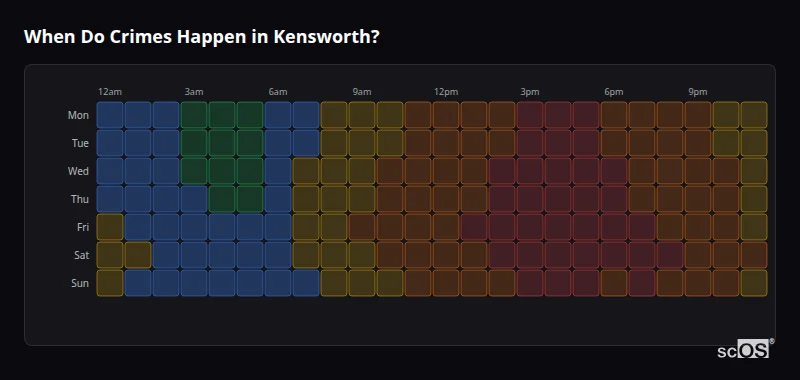Click the '6am' column header
The height and width of the screenshot is (380, 800).
click(x=278, y=92)
